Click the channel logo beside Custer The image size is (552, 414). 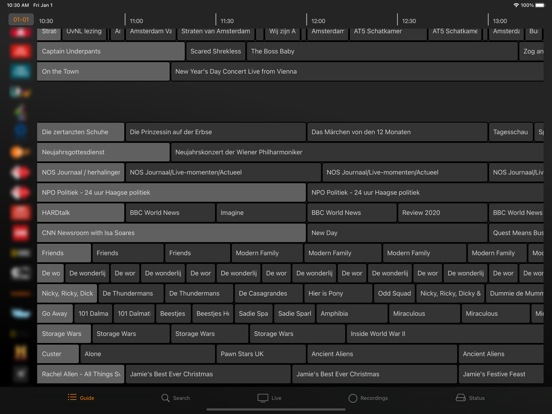tap(20, 353)
